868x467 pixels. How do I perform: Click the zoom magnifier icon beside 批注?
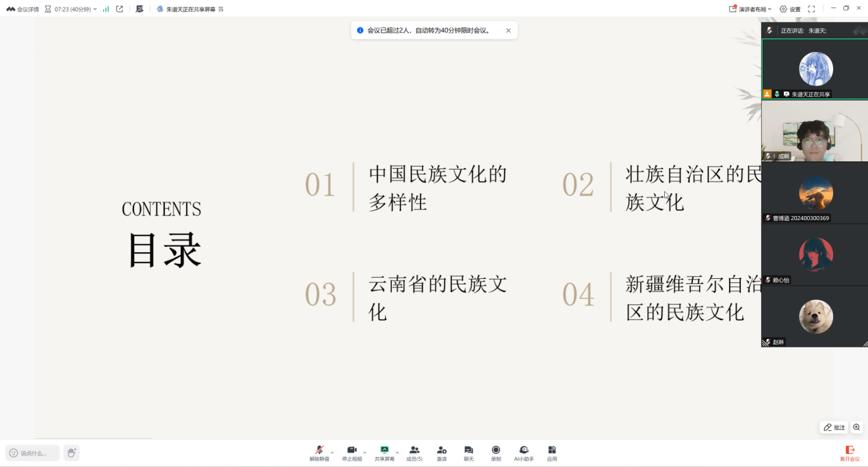click(x=856, y=427)
